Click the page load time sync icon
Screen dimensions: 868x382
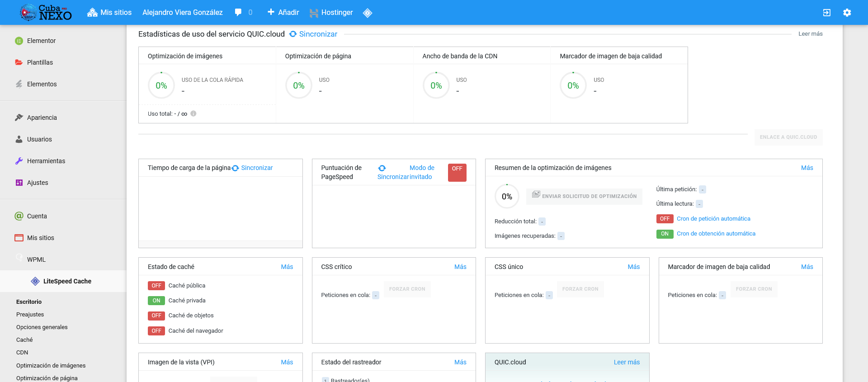coord(235,168)
